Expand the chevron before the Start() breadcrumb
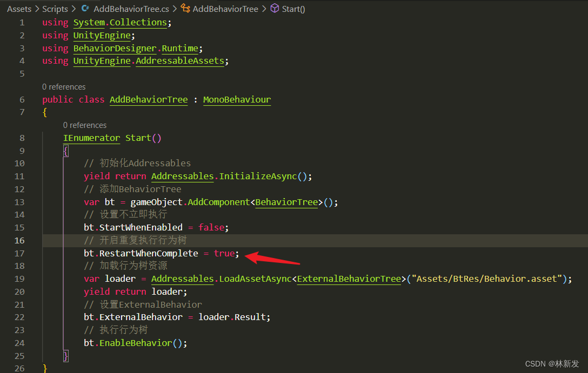The height and width of the screenshot is (373, 588). coord(264,9)
